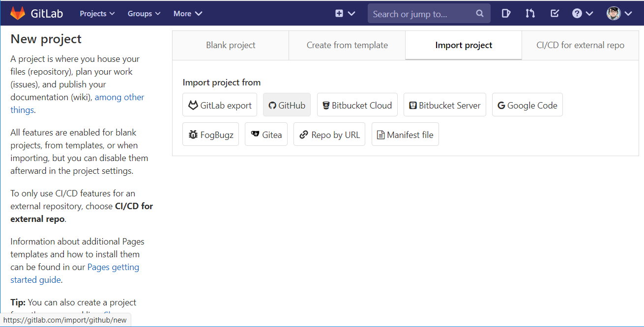Open the To-Do list checkmark icon
The height and width of the screenshot is (327, 644).
point(555,13)
